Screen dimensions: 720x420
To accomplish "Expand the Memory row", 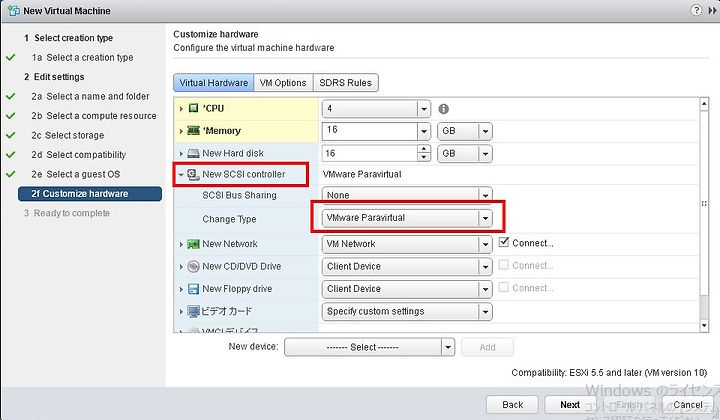I will tap(181, 131).
